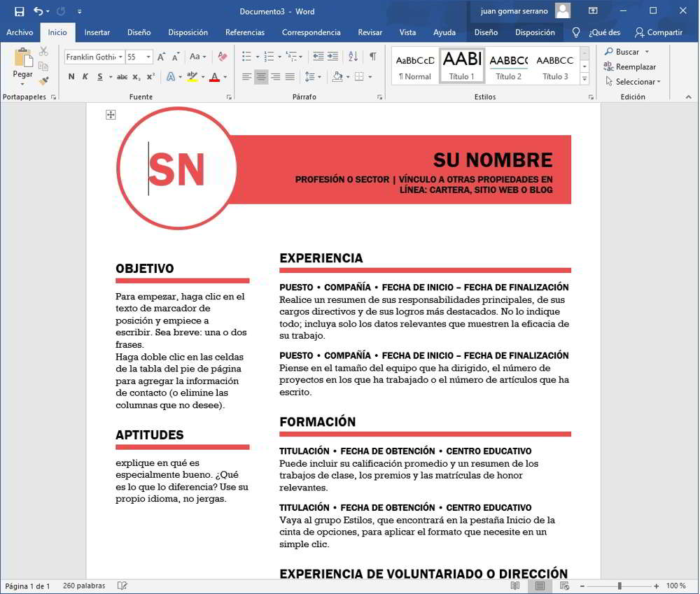Expand the Styles gallery more arrow
This screenshot has width=700, height=594.
pyautogui.click(x=585, y=79)
